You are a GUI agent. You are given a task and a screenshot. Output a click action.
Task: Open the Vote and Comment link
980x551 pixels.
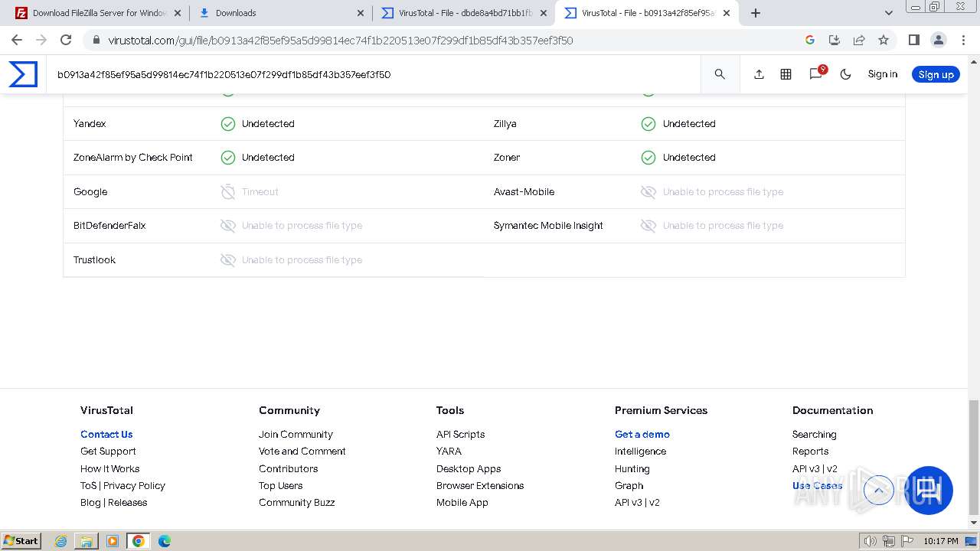coord(302,452)
